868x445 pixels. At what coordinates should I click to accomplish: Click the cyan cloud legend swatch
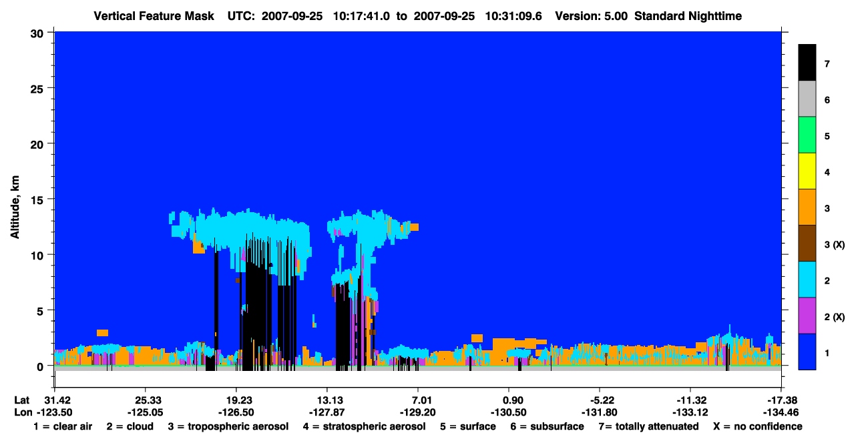pyautogui.click(x=807, y=279)
